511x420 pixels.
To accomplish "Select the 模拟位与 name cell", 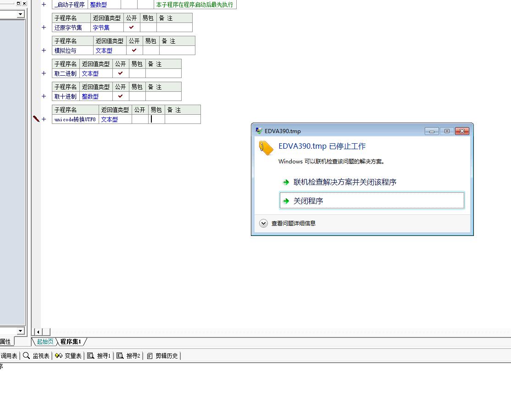I will [72, 50].
